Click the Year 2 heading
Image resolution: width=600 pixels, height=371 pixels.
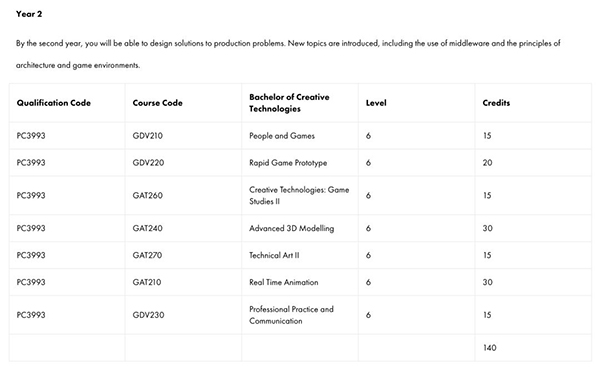click(29, 14)
